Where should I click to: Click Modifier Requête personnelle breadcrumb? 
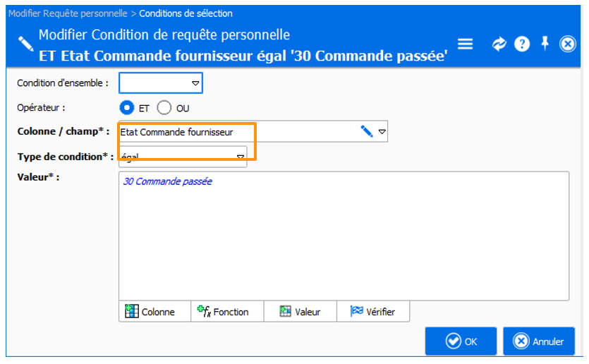pyautogui.click(x=68, y=13)
